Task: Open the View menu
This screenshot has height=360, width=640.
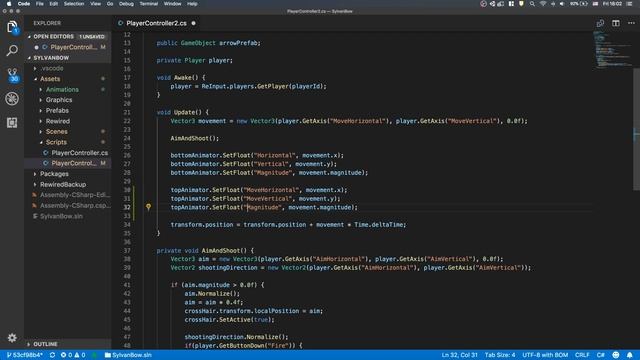Action: 96,4
